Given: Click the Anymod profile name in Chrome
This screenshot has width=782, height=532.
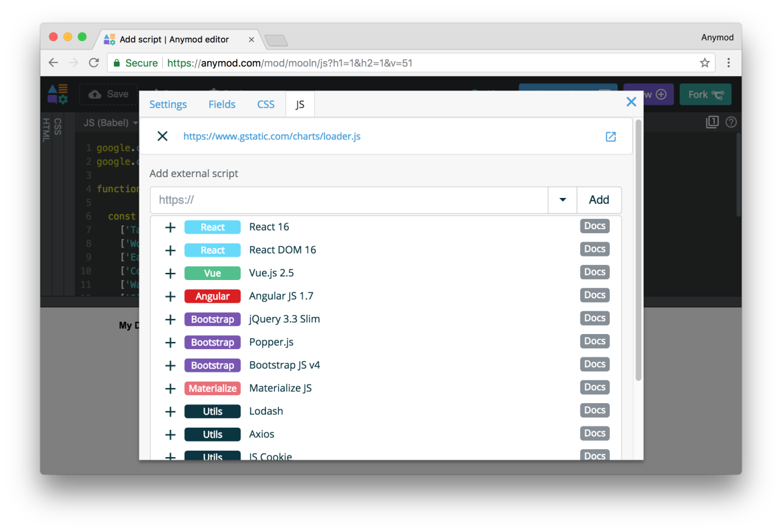Looking at the screenshot, I should click(x=717, y=38).
